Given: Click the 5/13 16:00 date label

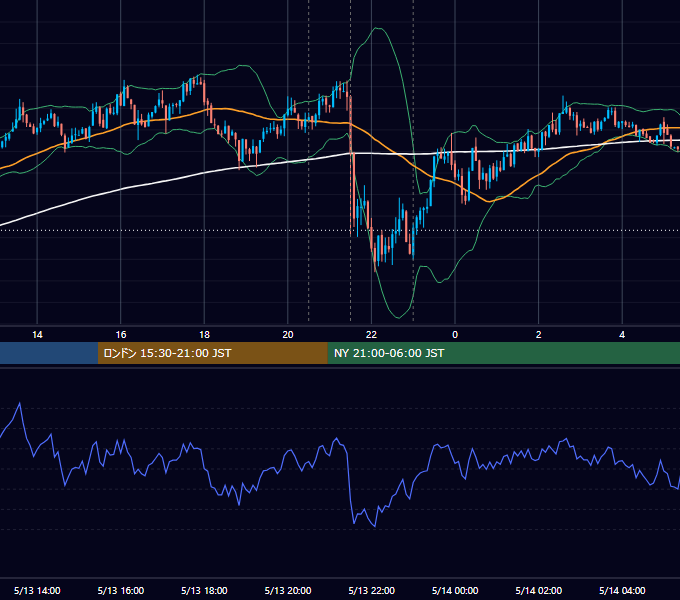Looking at the screenshot, I should coord(121,590).
